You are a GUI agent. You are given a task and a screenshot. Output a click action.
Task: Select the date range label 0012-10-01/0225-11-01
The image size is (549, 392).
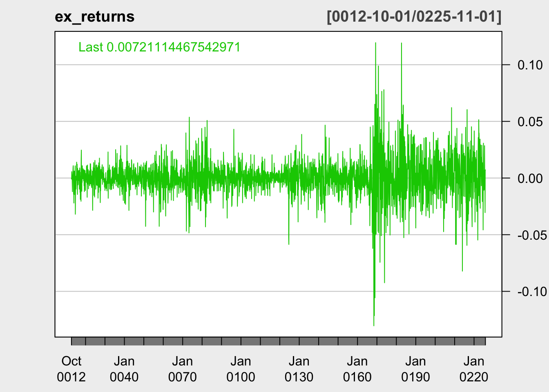coord(414,17)
